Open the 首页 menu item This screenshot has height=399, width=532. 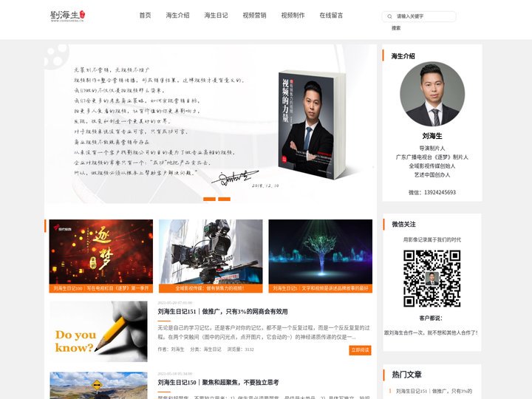click(x=146, y=16)
